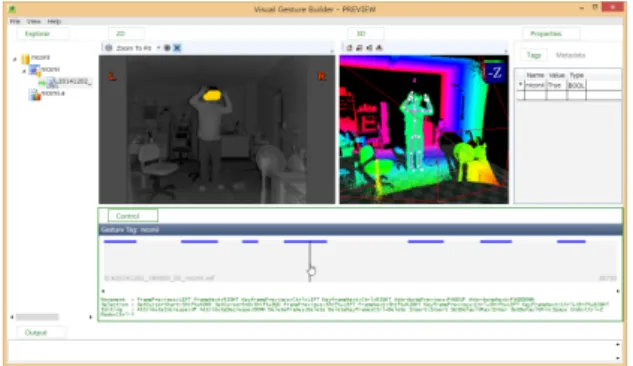The width and height of the screenshot is (633, 366).
Task: Click the first blue gesture segment on timeline
Action: coord(120,241)
